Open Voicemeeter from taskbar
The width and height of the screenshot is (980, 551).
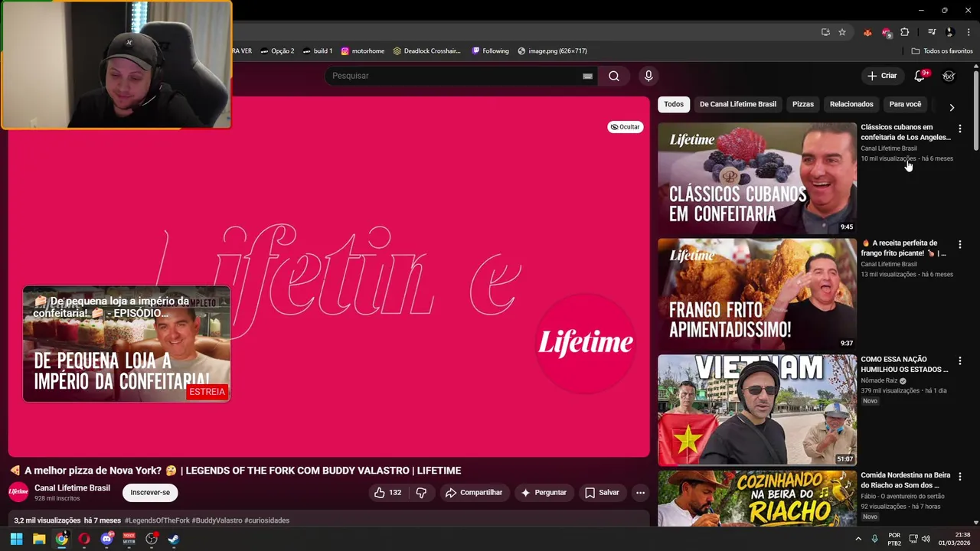(129, 539)
